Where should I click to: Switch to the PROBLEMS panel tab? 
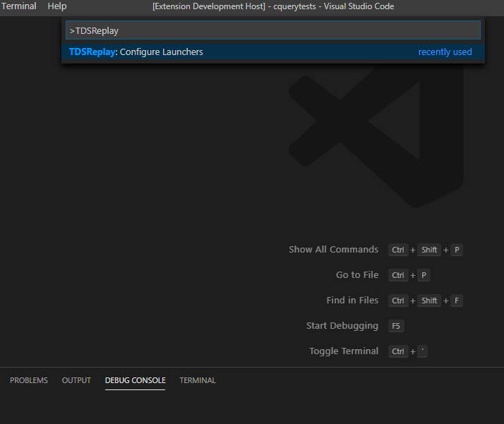point(29,380)
